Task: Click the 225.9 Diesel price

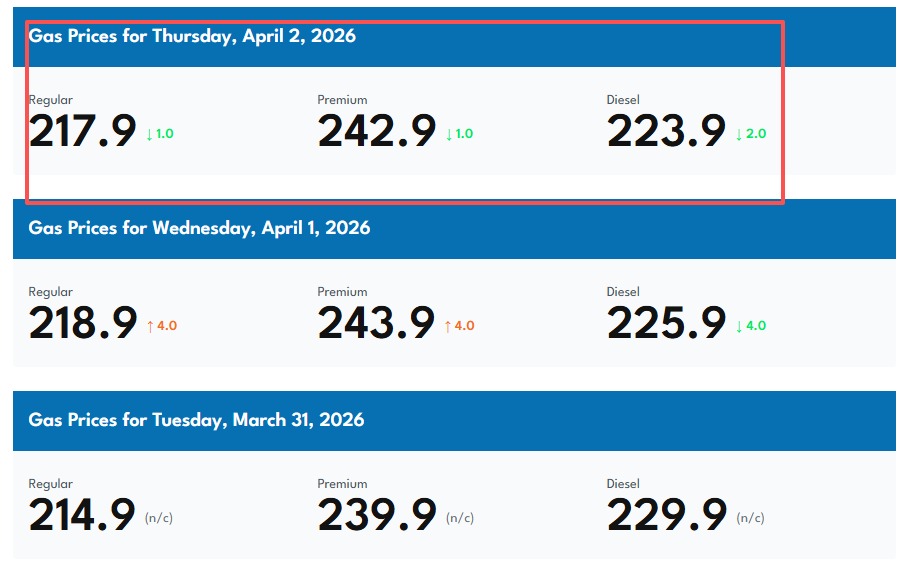Action: pyautogui.click(x=666, y=324)
